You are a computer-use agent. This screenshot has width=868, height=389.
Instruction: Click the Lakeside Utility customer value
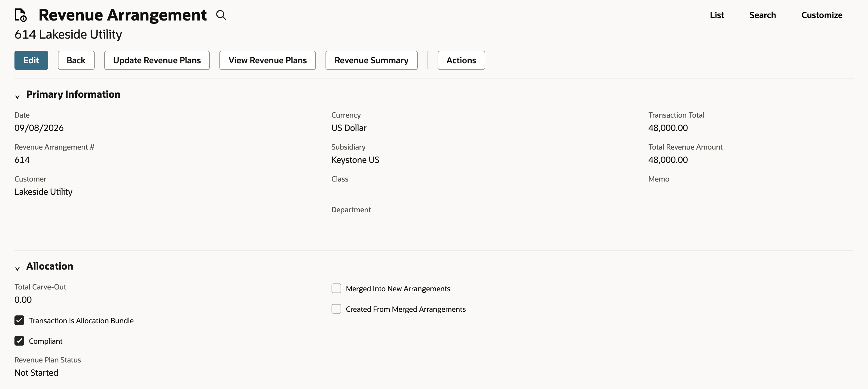43,192
